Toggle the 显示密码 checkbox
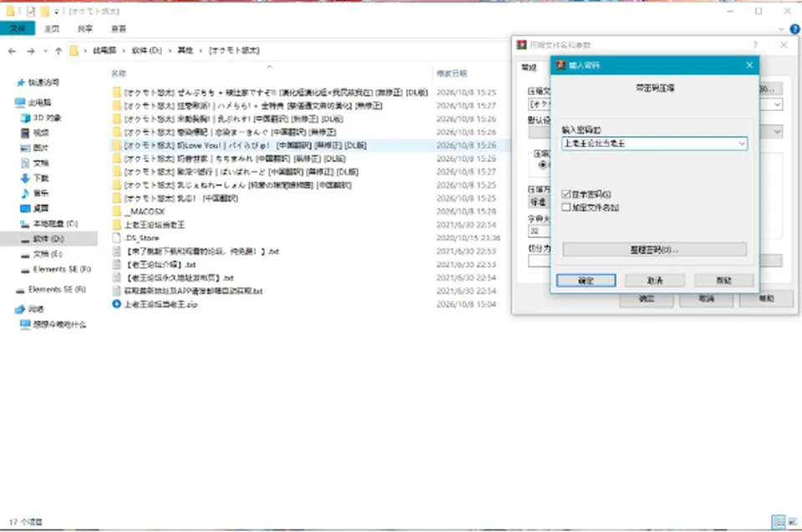 pos(566,194)
